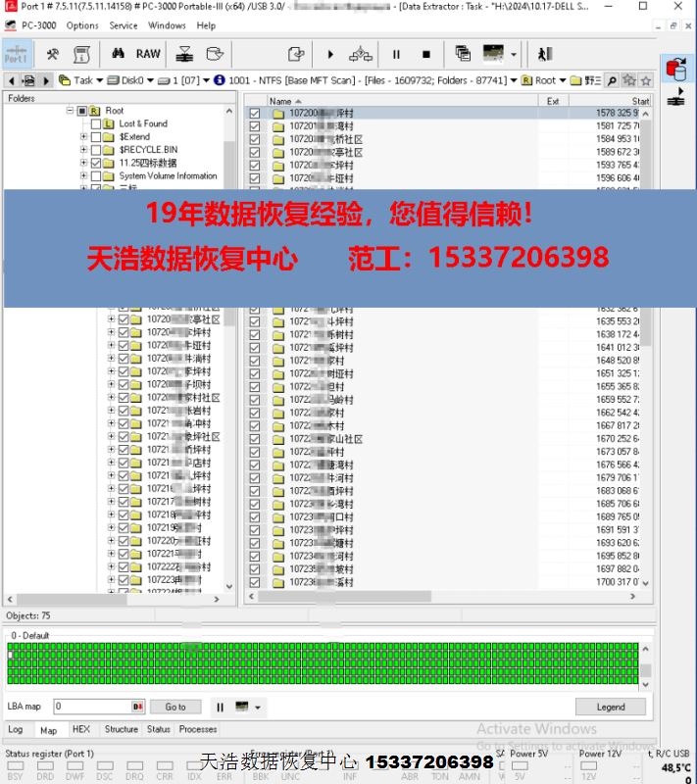Screen dimensions: 697x784
Task: Click the Legend button
Action: (610, 707)
